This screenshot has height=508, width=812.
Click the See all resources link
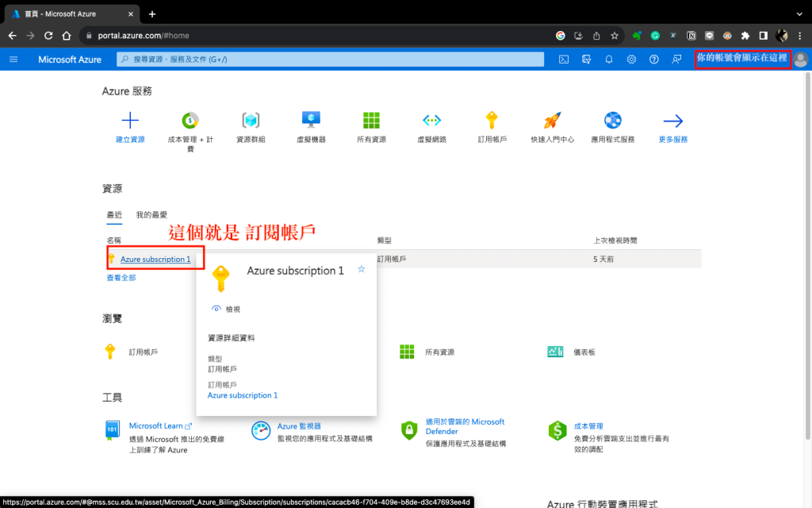[x=121, y=278]
